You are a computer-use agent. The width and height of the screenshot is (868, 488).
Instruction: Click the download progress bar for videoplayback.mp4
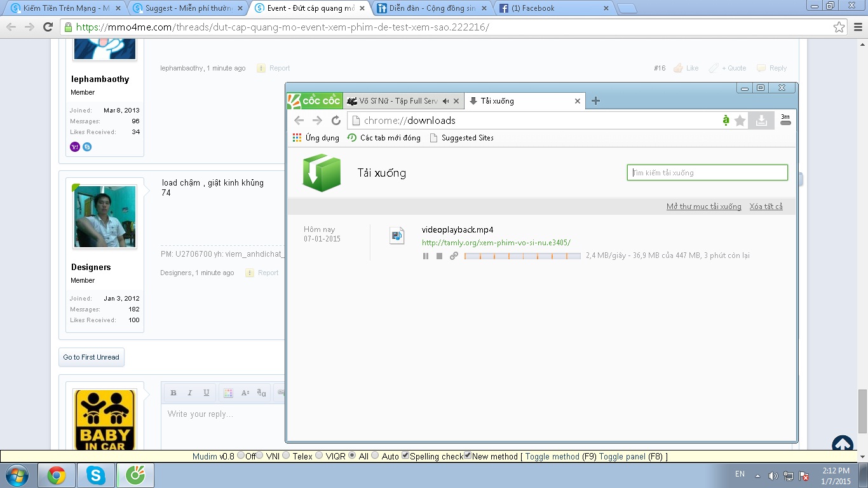pyautogui.click(x=522, y=256)
